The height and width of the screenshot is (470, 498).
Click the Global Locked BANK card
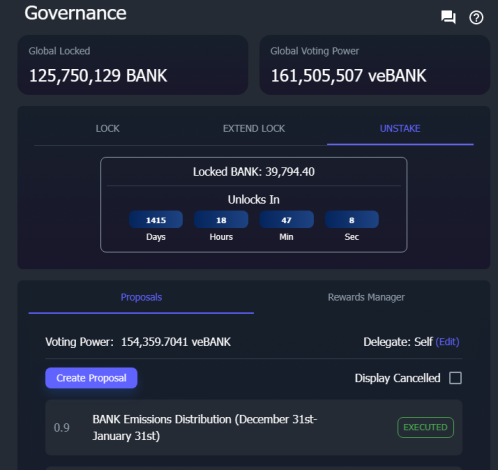133,65
